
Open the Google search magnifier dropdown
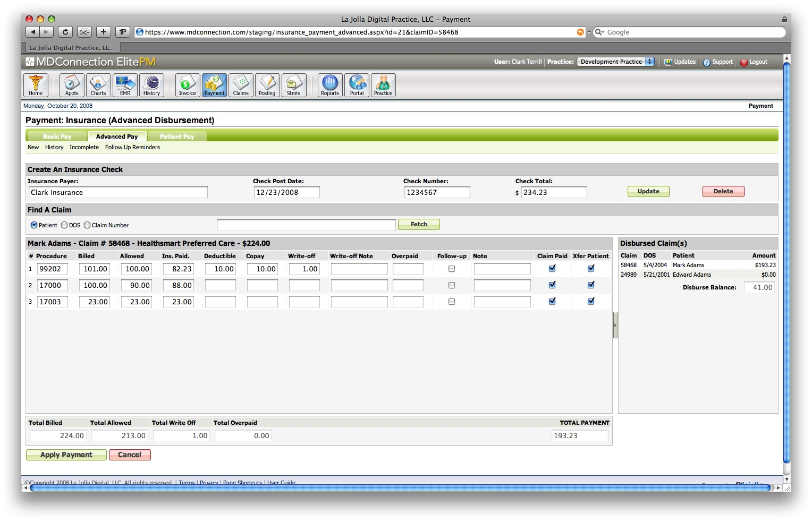pos(599,32)
